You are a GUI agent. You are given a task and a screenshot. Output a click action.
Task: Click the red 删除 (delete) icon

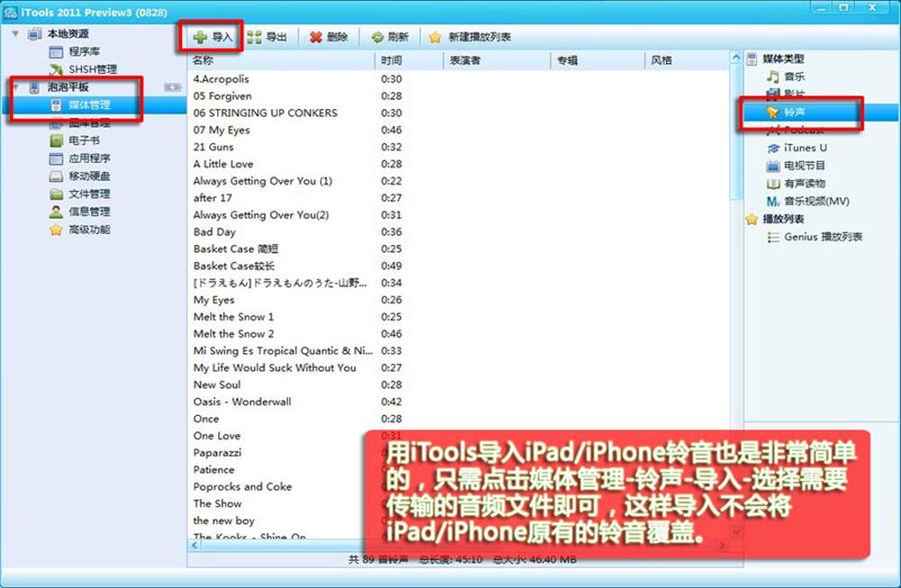315,37
